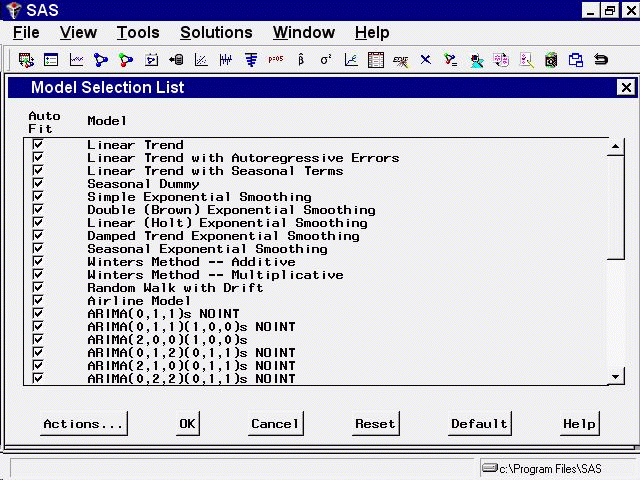Click the scatter plot toolbar icon

[x=201, y=60]
